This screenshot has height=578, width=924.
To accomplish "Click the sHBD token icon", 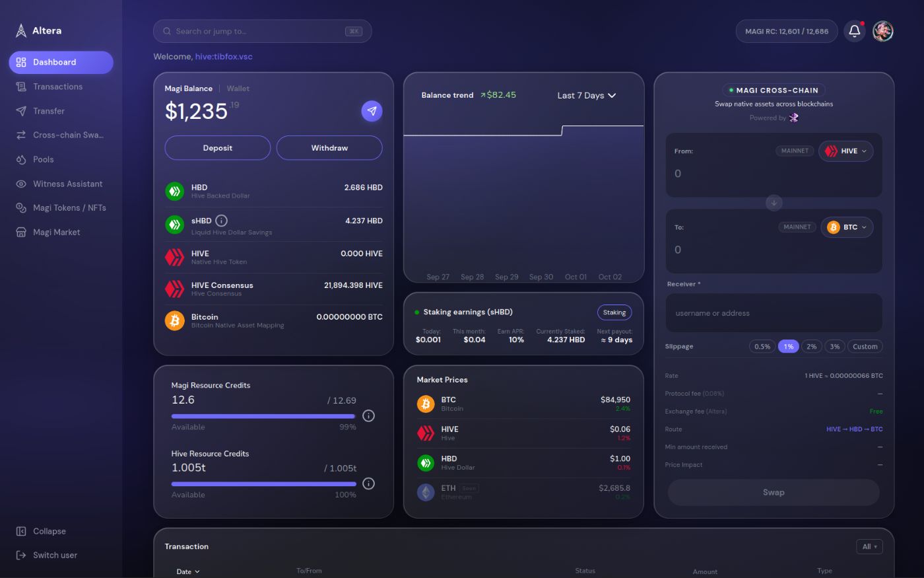I will 174,225.
